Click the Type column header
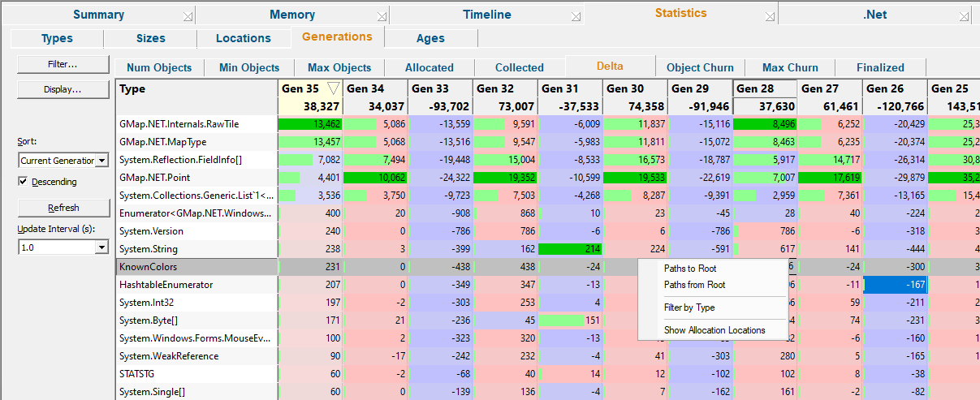This screenshot has height=400, width=980. (197, 97)
